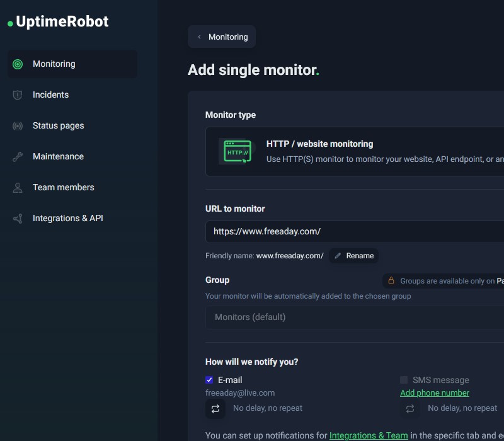Click the Monitoring radar icon in sidebar
This screenshot has width=504, height=441.
[x=18, y=64]
